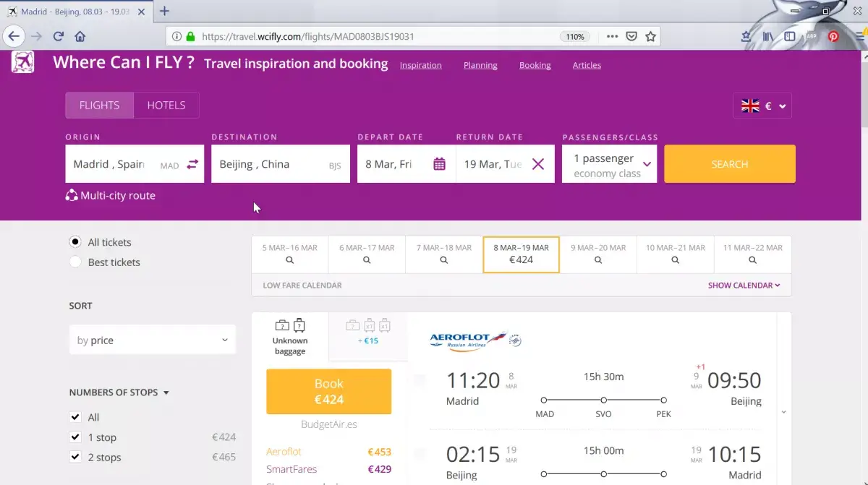Open the Inspiration link
868x485 pixels.
point(421,65)
